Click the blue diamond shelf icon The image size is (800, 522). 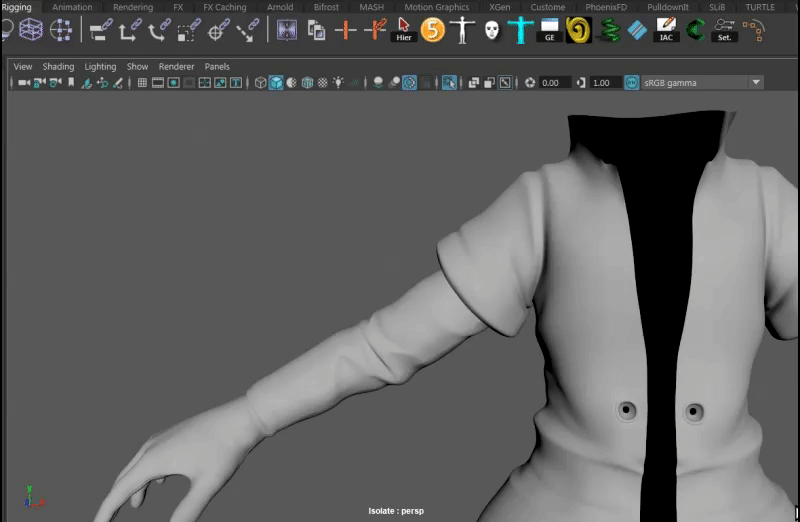(x=637, y=30)
